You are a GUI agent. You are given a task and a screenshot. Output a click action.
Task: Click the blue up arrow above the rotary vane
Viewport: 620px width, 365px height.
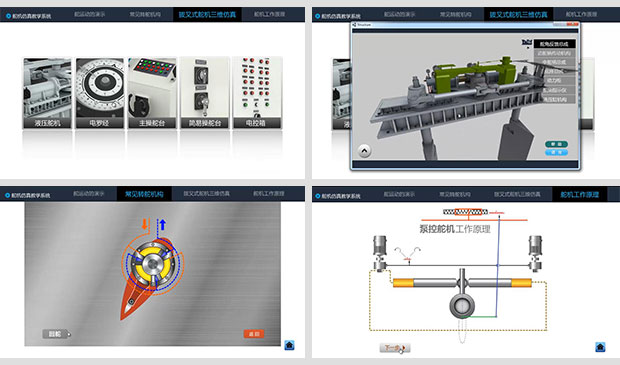[163, 224]
